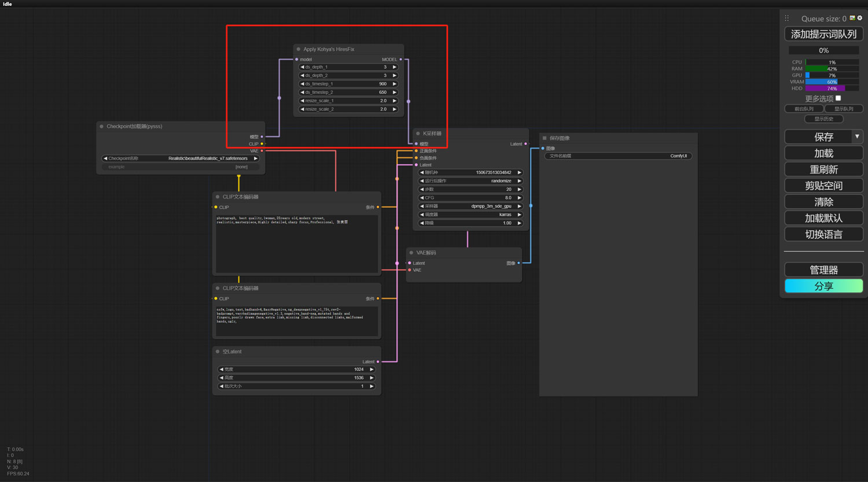Decrease resize_scale_2 with left arrow

click(302, 109)
